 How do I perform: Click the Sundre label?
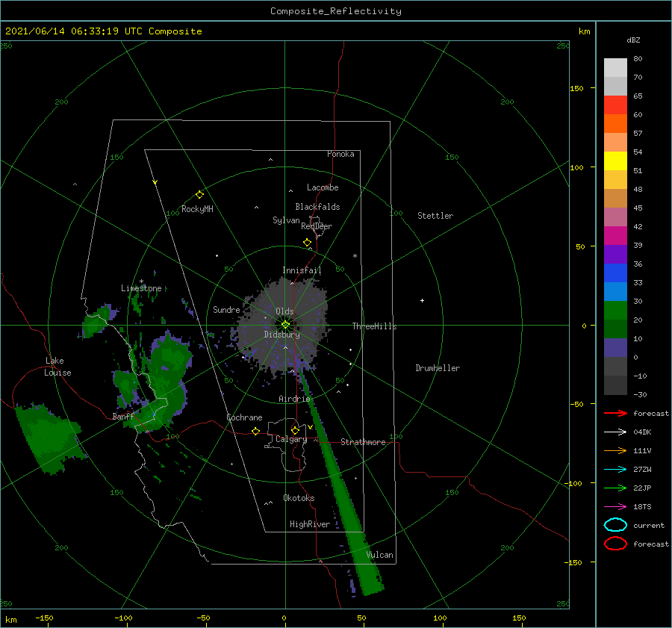coord(226,309)
